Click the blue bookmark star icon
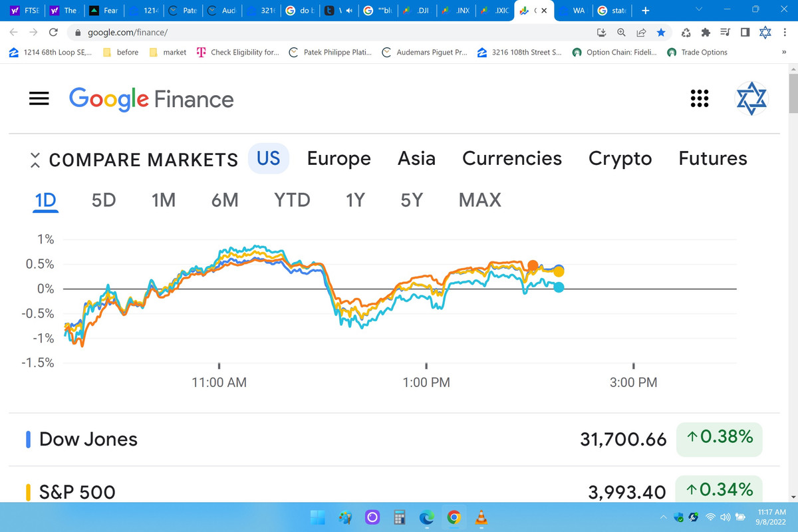 (x=660, y=32)
